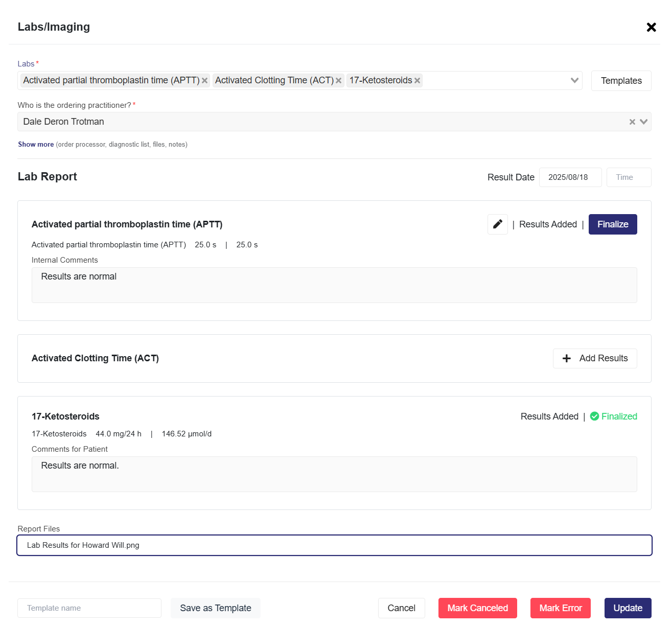Click the green Finalized check icon
This screenshot has height=627, width=672.
594,416
